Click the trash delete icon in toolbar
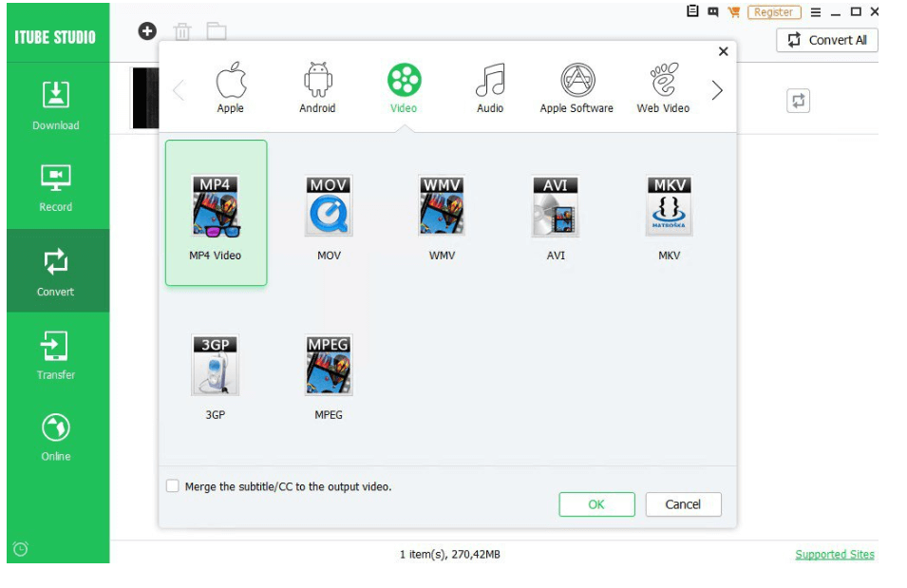Image resolution: width=907 pixels, height=588 pixels. click(182, 31)
